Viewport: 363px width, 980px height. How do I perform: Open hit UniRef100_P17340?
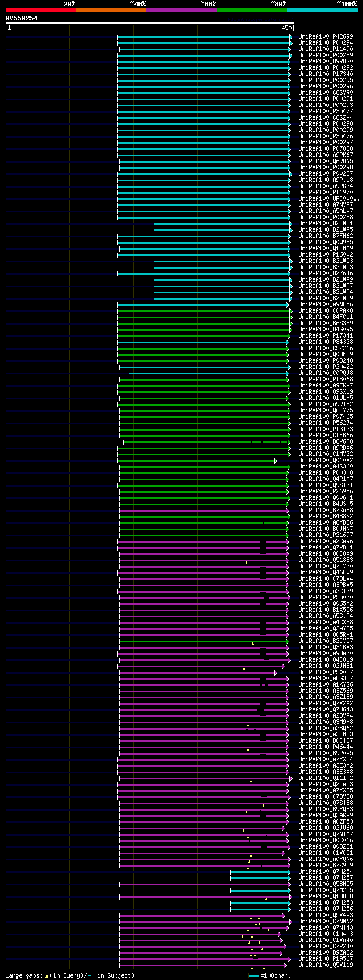click(326, 74)
